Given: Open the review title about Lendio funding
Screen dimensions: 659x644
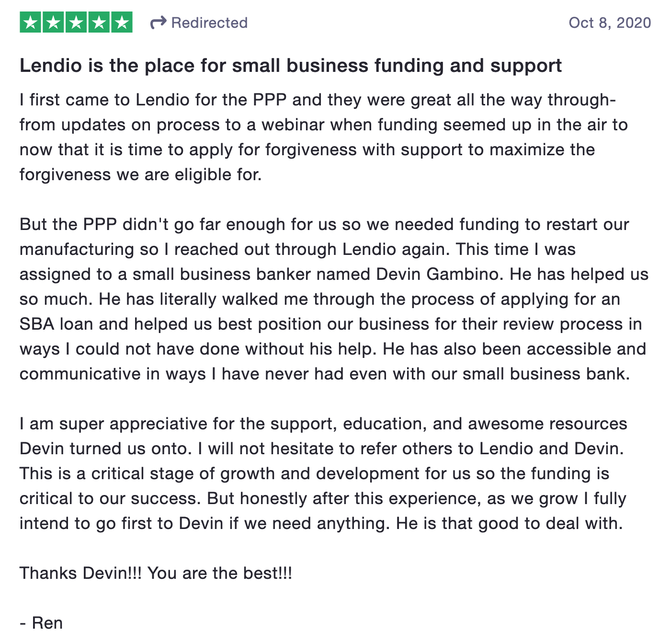Looking at the screenshot, I should click(x=291, y=66).
